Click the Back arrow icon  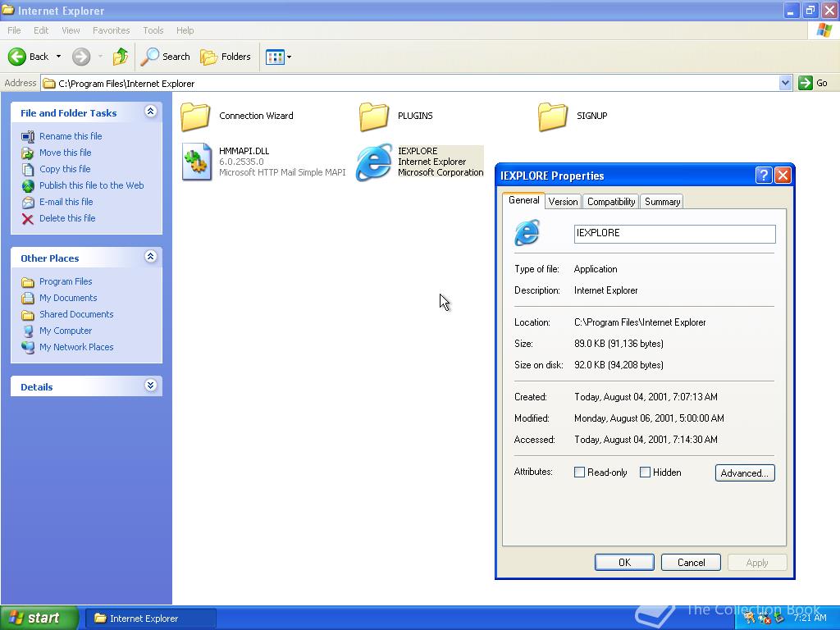[x=17, y=57]
